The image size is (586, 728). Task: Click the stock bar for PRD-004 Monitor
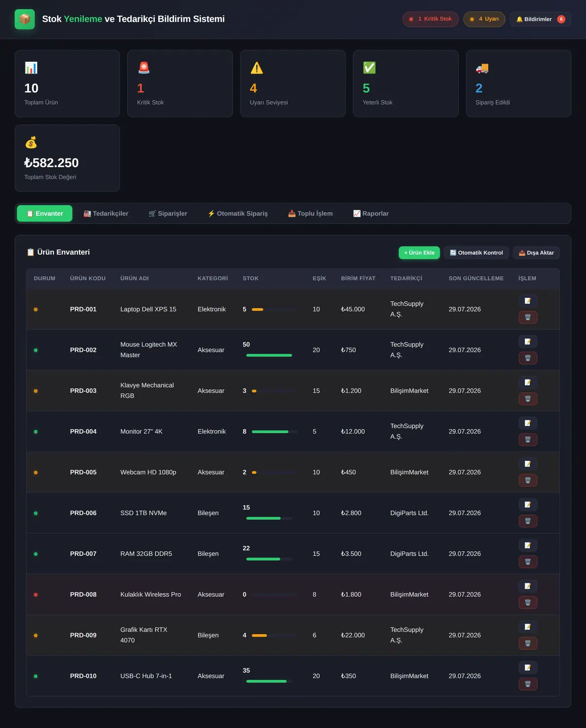click(x=274, y=432)
